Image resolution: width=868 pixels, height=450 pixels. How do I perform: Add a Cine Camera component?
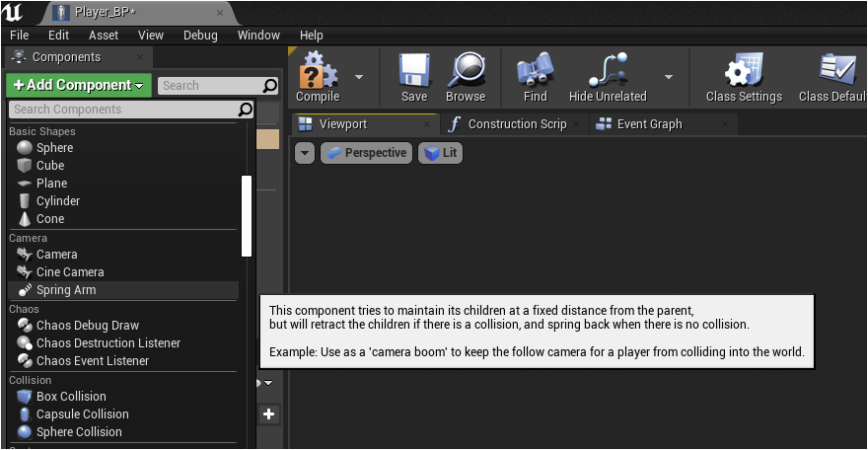[123, 271]
